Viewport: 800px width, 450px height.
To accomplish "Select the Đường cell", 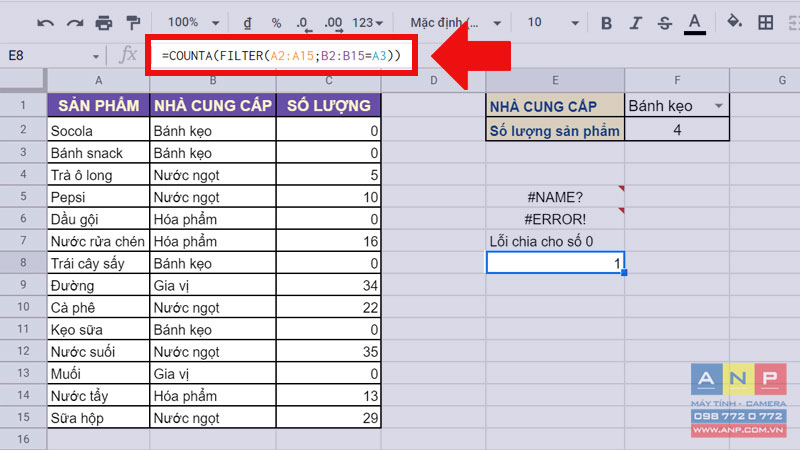I will click(x=98, y=285).
